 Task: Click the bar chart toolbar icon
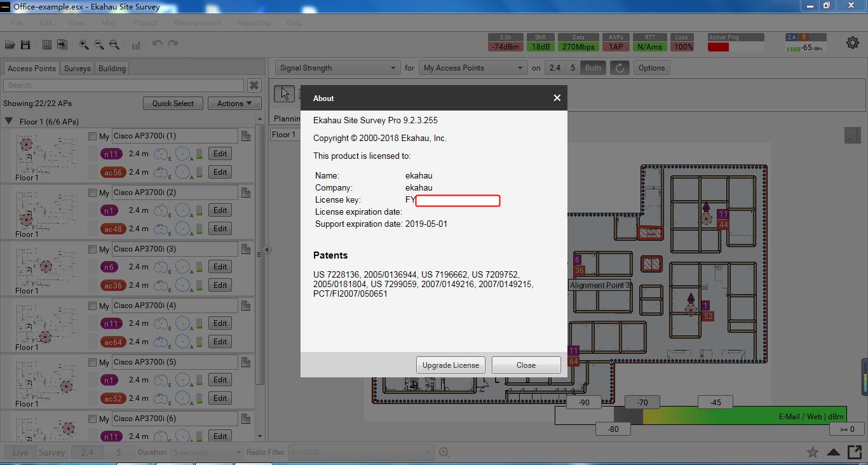click(x=136, y=45)
